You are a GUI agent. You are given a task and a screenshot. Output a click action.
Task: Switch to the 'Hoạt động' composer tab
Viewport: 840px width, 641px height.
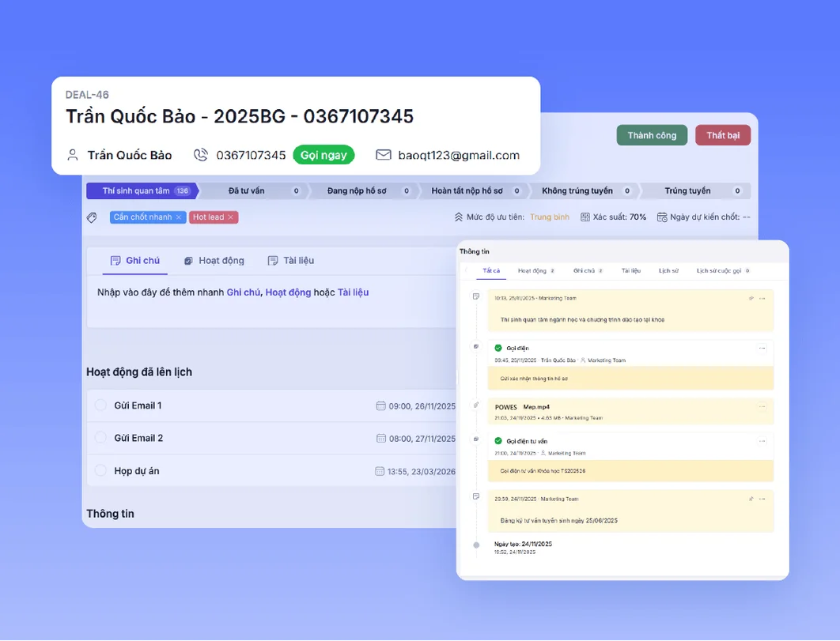point(214,261)
